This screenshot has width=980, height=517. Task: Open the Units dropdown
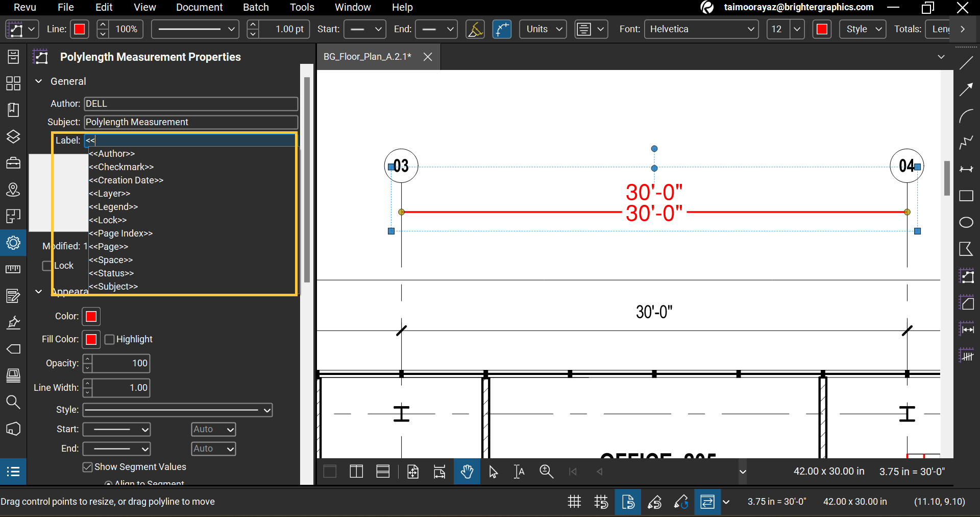coord(543,29)
